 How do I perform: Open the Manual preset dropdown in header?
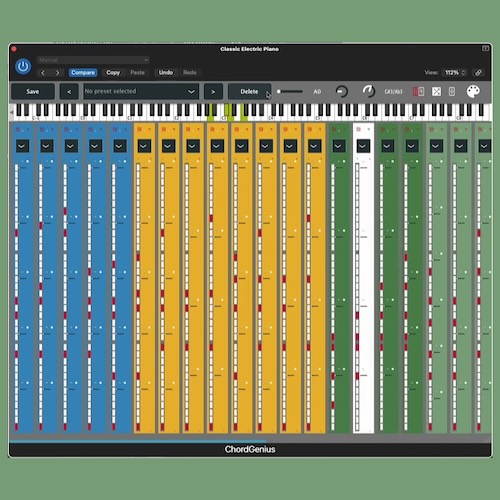(x=93, y=60)
